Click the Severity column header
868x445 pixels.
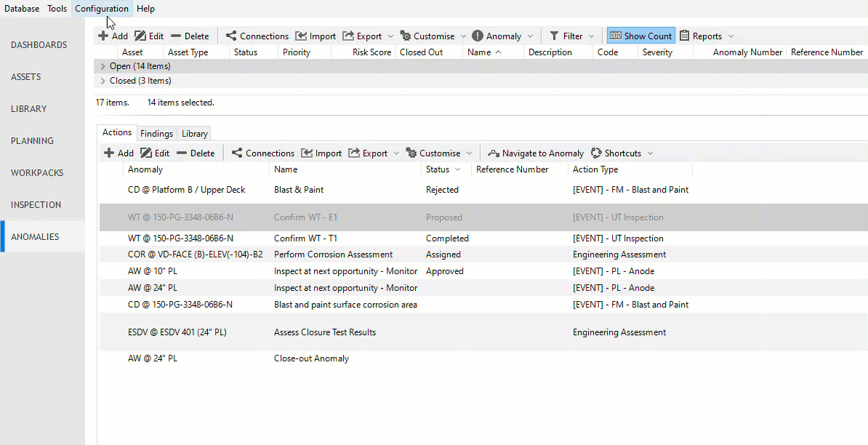click(x=664, y=52)
